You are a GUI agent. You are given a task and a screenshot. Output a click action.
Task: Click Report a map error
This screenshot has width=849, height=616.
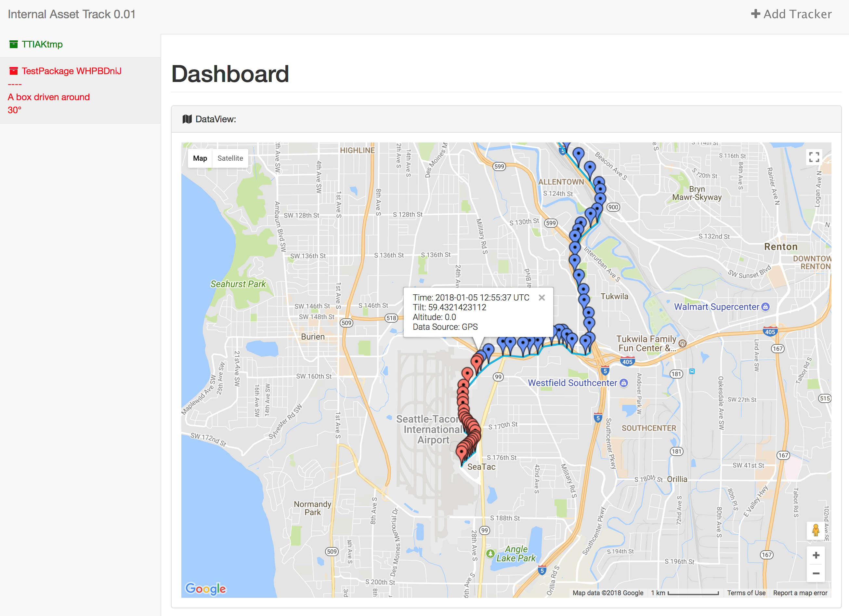800,593
